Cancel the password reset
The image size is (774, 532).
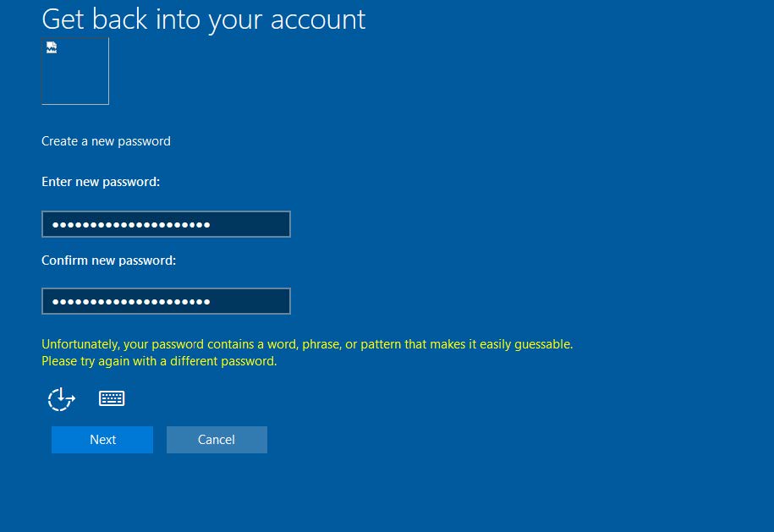217,439
